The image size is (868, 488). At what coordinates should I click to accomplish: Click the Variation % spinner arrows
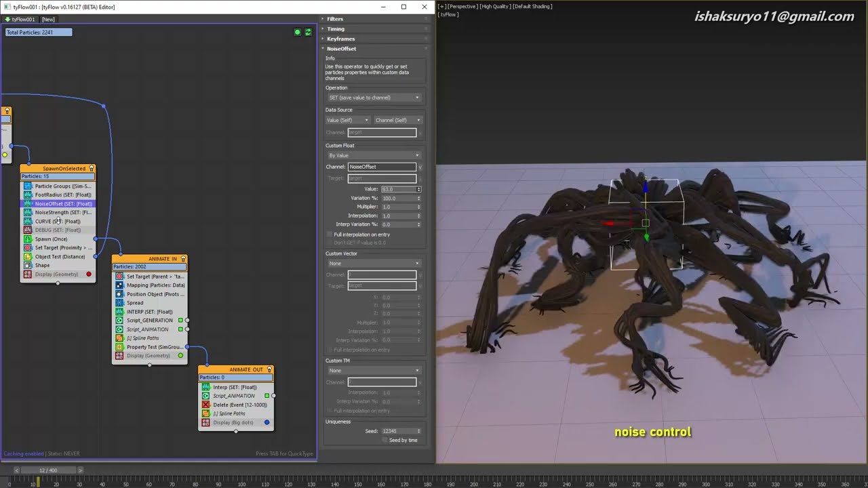point(419,198)
